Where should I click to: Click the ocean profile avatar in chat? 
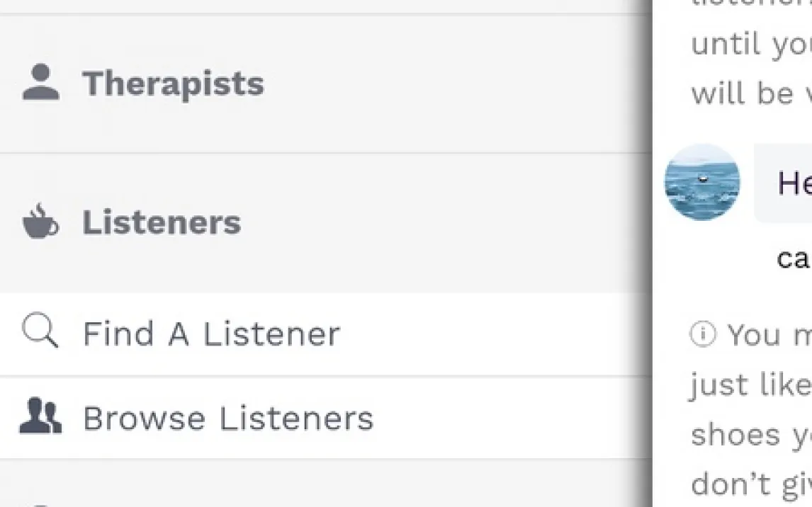click(701, 182)
